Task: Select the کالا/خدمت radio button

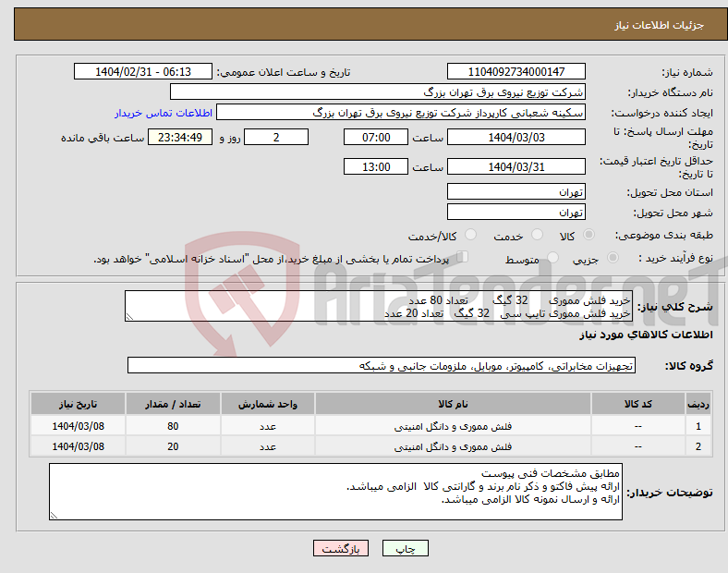Action: tap(471, 235)
